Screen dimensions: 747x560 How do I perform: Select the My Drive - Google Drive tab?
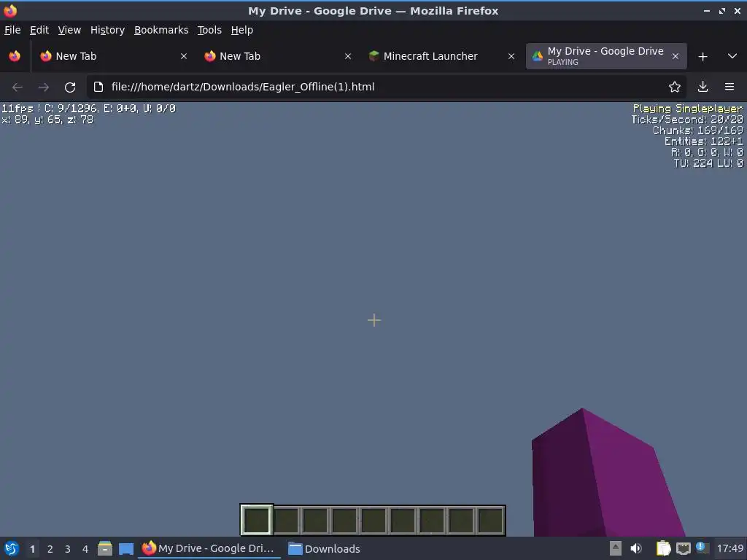coord(606,56)
